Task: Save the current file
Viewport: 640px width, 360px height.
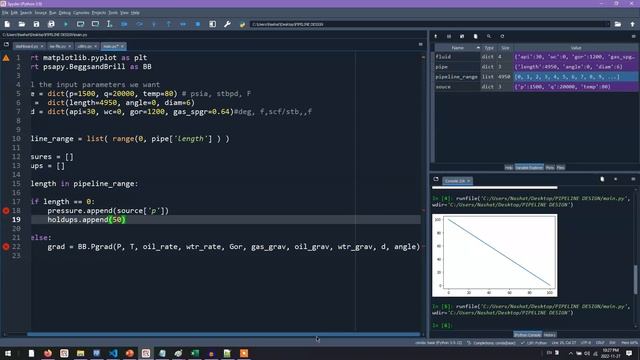Action: tap(36, 24)
